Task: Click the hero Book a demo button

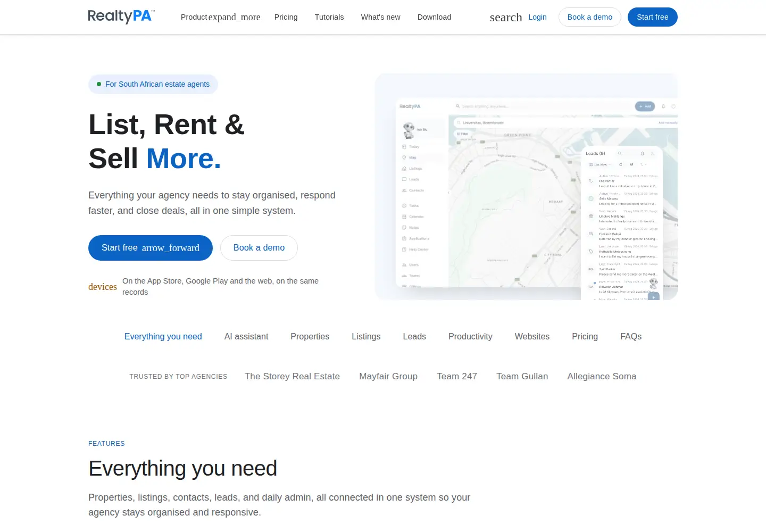Action: tap(259, 248)
